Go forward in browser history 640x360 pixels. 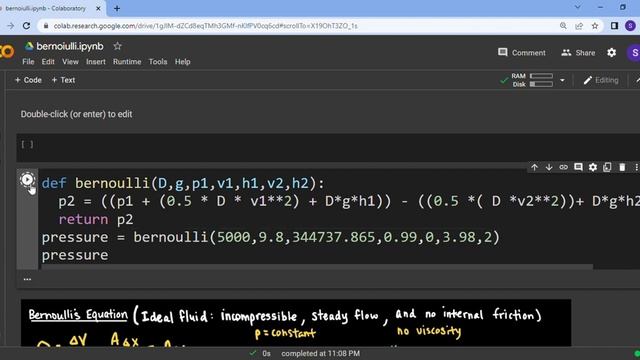[11, 26]
